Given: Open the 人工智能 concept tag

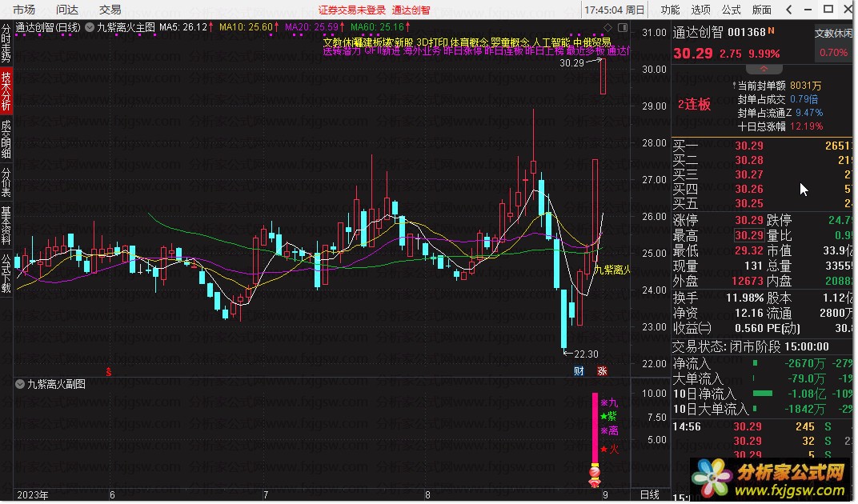Looking at the screenshot, I should (551, 42).
